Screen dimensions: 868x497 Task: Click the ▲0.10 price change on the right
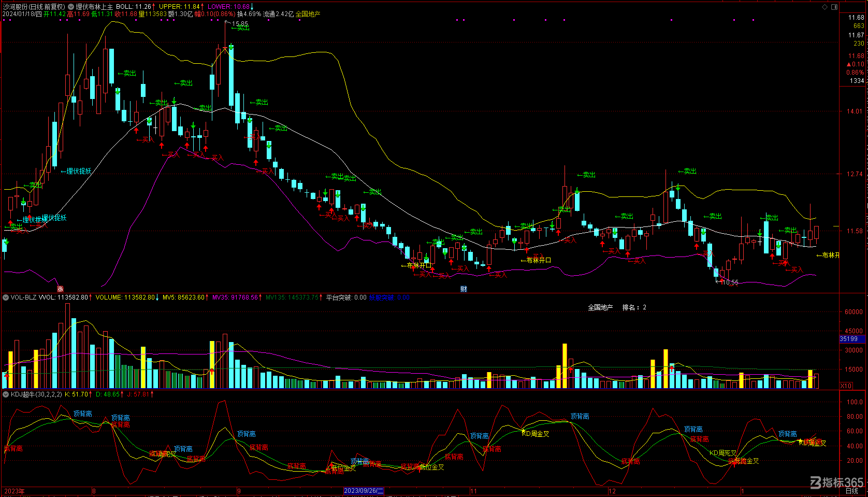point(855,64)
